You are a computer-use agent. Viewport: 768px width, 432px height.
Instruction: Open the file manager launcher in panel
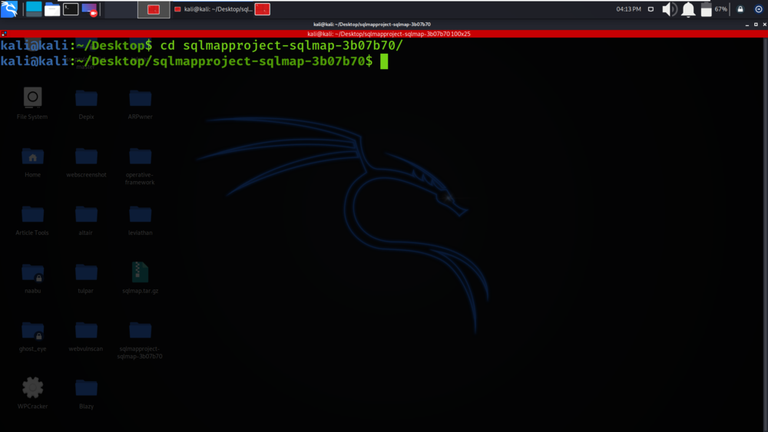tap(52, 9)
